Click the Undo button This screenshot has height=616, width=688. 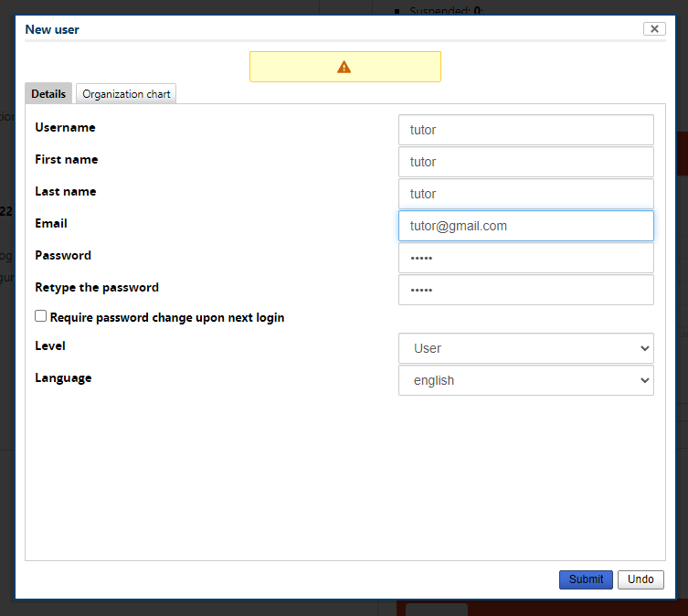tap(640, 579)
